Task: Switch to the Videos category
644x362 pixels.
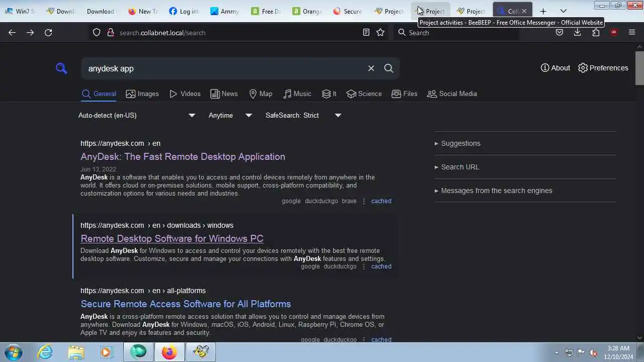Action: (185, 94)
